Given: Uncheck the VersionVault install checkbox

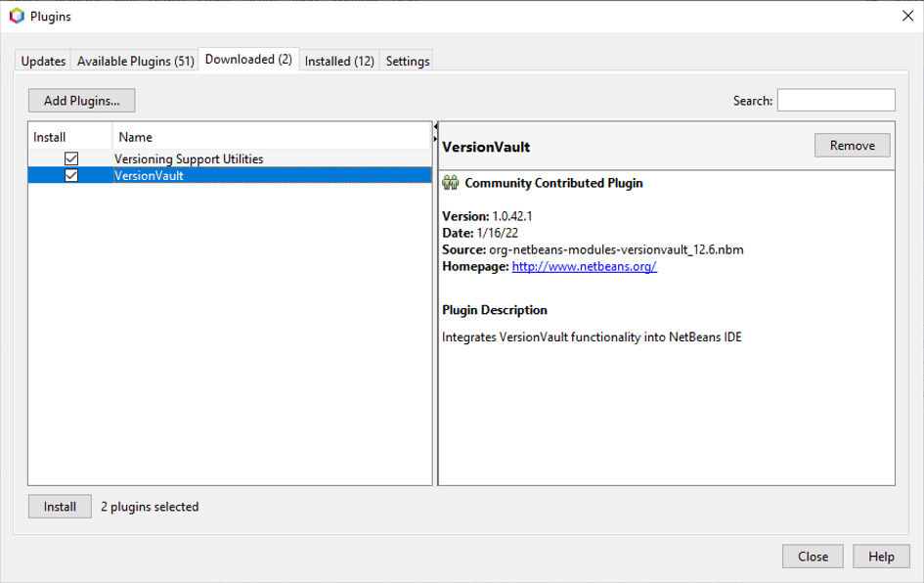Looking at the screenshot, I should pos(71,175).
